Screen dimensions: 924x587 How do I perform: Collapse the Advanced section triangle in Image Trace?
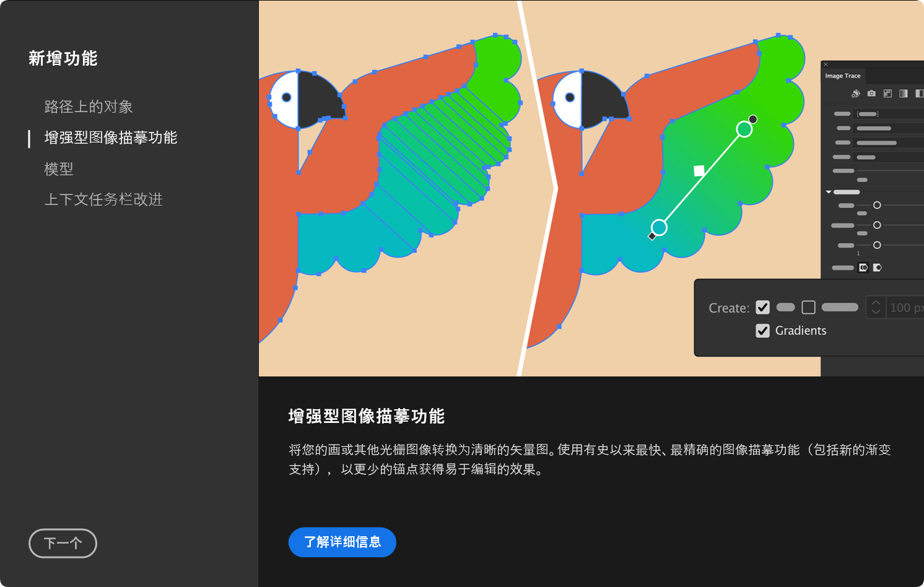click(829, 192)
